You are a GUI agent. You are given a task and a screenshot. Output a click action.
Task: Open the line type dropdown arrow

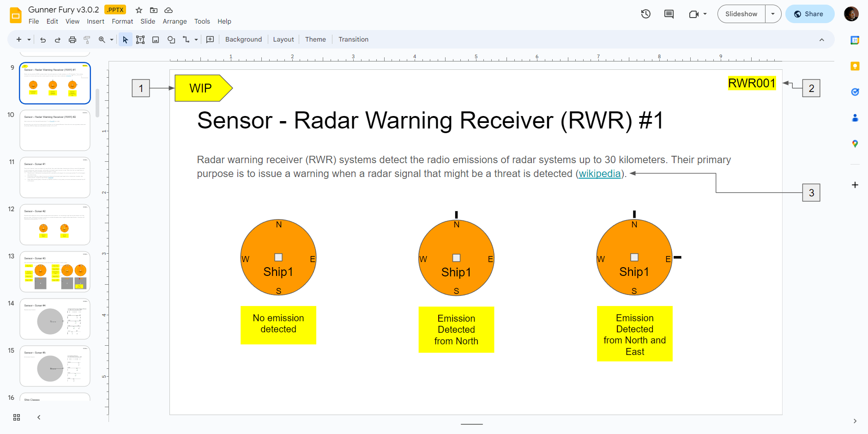tap(196, 40)
